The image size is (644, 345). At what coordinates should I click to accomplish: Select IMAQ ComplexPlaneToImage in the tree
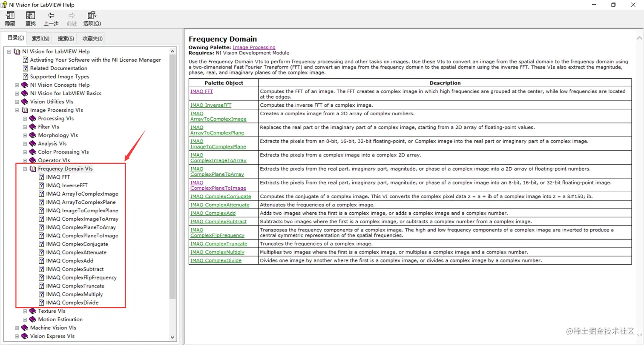point(82,236)
